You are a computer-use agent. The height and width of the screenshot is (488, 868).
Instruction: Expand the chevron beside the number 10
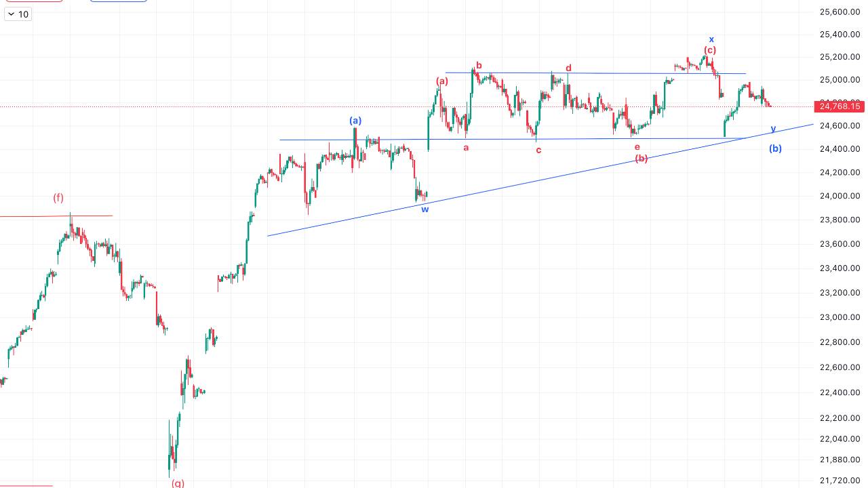(x=9, y=14)
